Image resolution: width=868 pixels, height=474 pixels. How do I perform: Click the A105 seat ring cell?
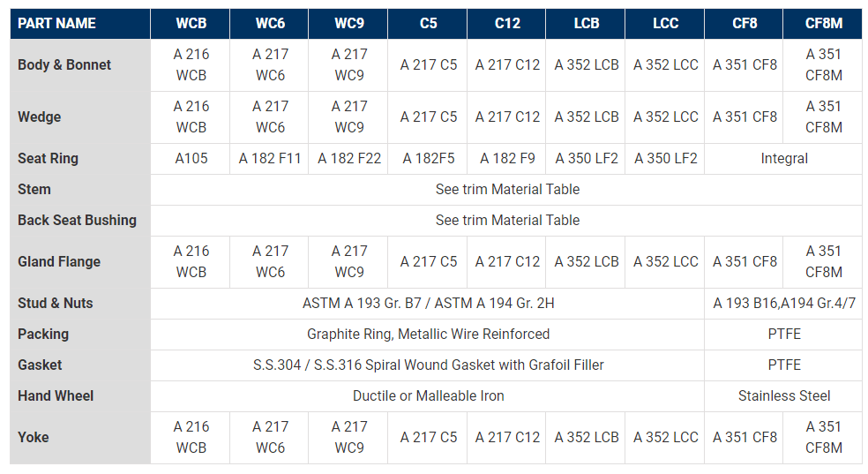[x=191, y=159]
